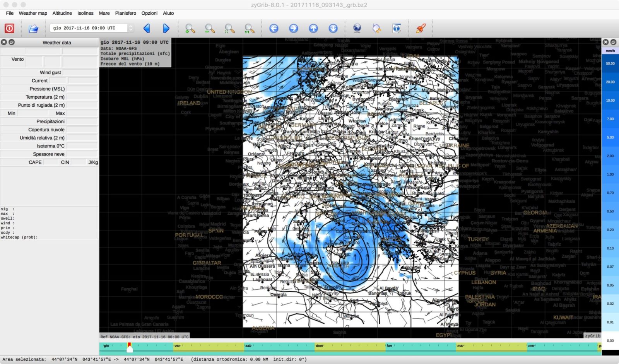Open the Isolines menu

[x=85, y=13]
